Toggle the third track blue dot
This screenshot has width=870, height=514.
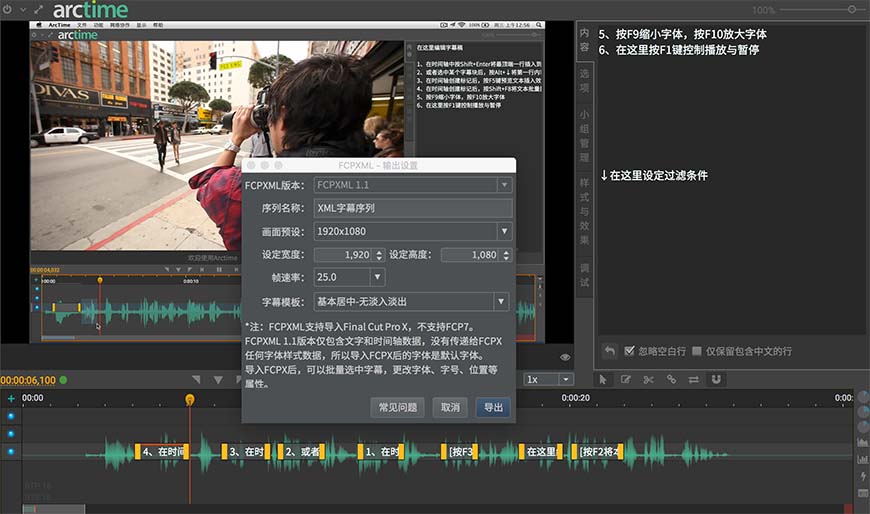coord(11,451)
